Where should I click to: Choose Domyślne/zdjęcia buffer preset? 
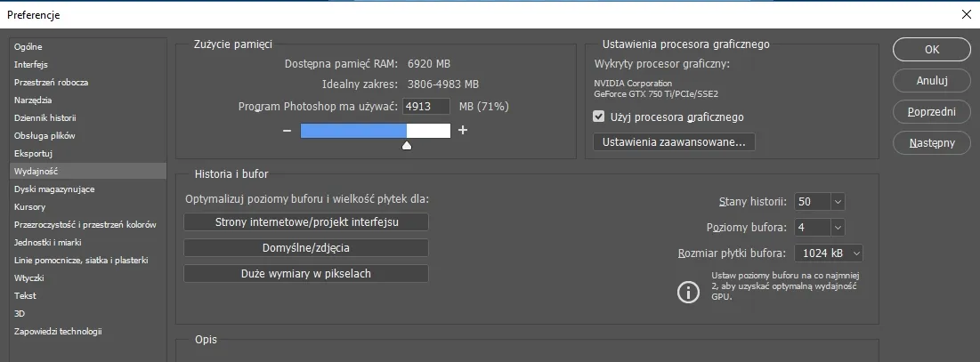[305, 248]
